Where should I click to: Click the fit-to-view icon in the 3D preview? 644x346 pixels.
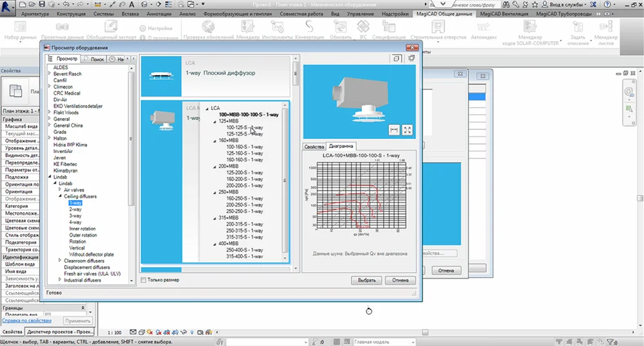pos(407,130)
